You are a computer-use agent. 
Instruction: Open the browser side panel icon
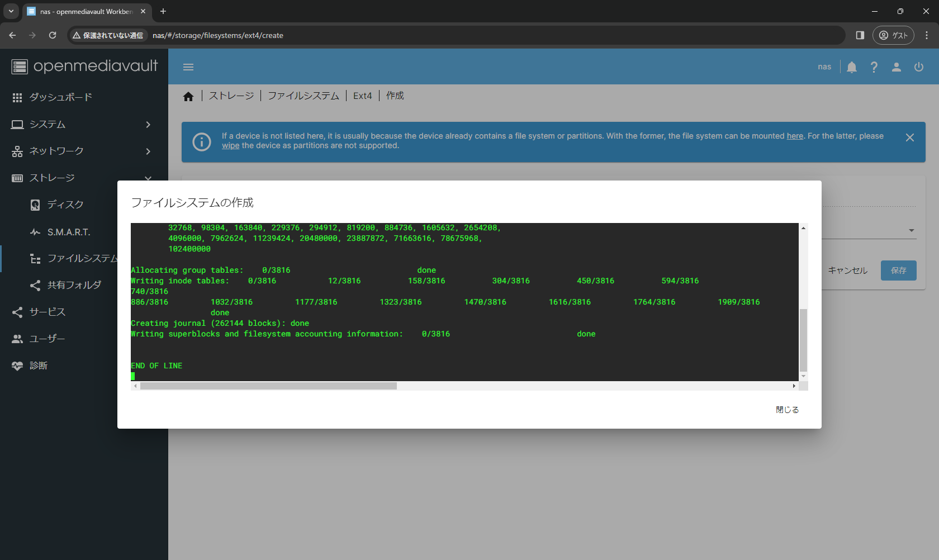coord(860,35)
